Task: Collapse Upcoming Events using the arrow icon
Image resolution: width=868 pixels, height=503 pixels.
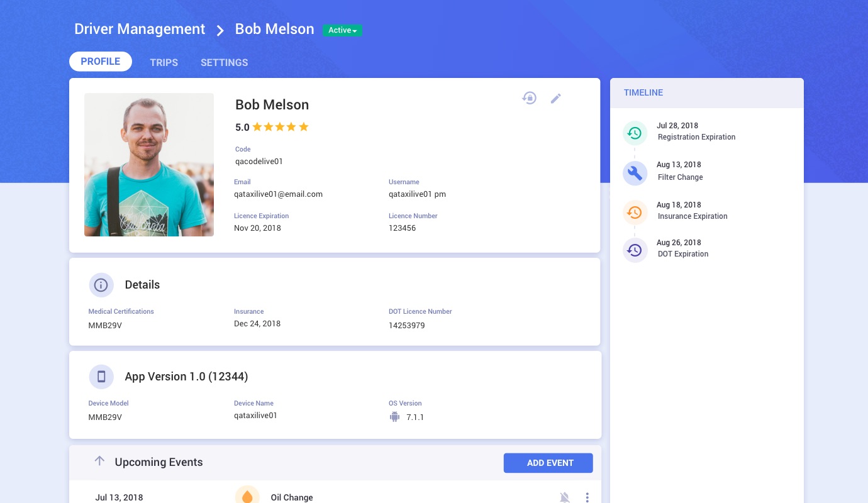Action: [99, 461]
